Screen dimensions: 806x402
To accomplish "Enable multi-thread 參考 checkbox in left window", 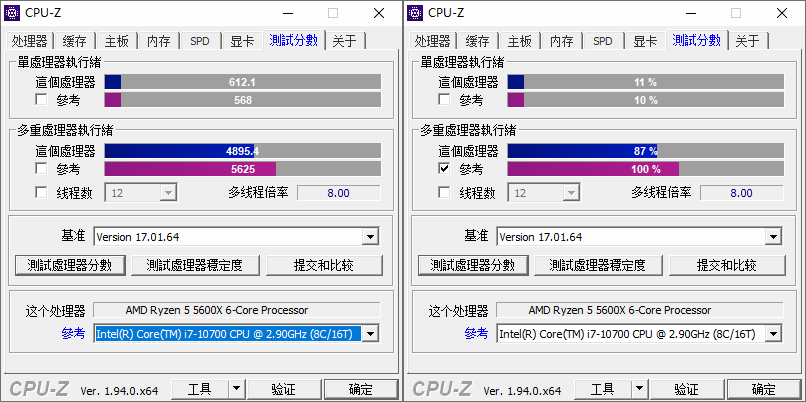I will (x=41, y=169).
